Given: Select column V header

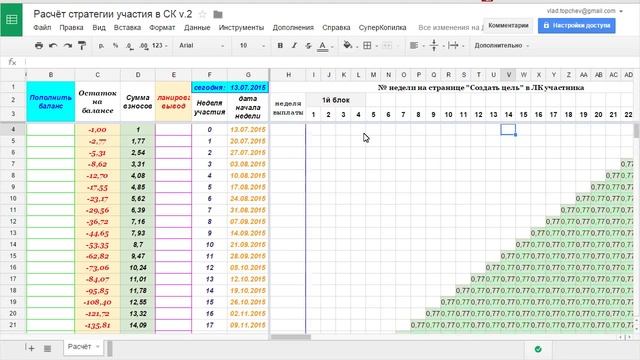Looking at the screenshot, I should click(x=508, y=75).
